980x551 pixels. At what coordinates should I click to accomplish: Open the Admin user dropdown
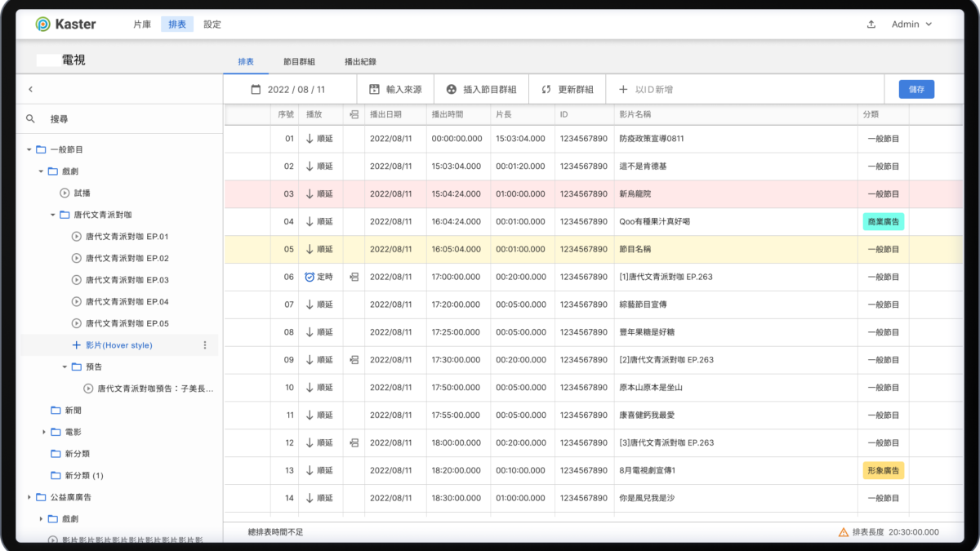(x=911, y=24)
